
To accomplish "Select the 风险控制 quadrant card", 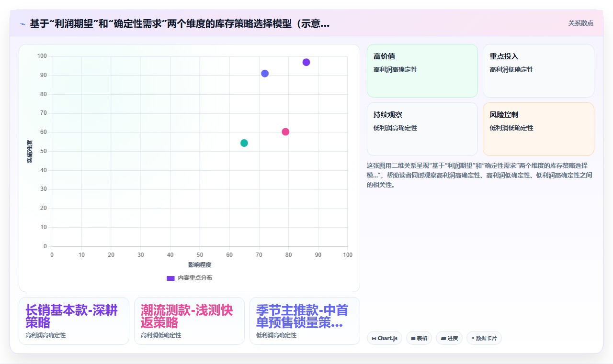I will (538, 129).
